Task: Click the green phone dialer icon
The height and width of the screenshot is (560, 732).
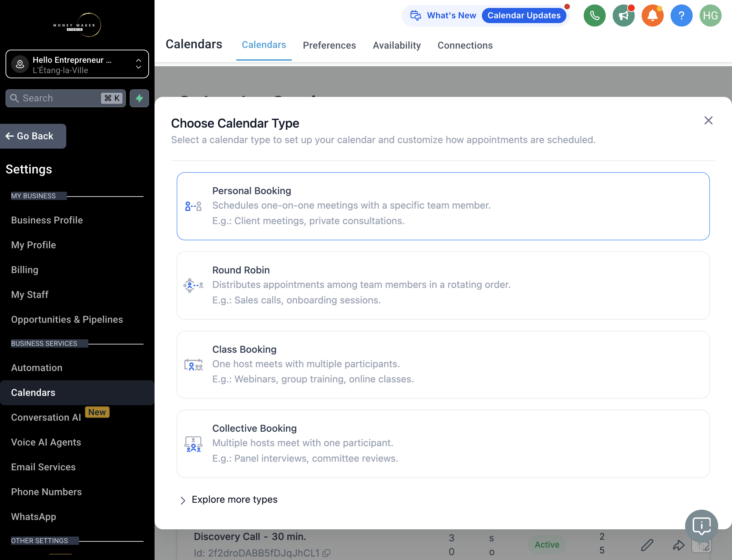Action: point(594,16)
